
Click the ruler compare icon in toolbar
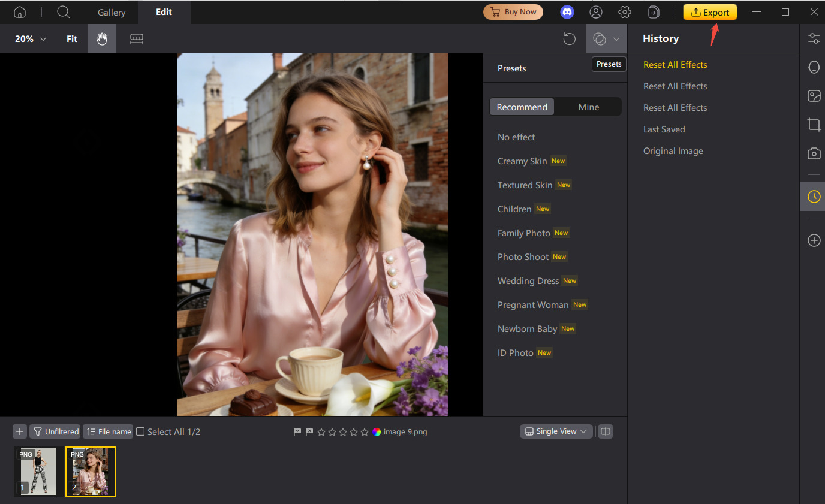pyautogui.click(x=137, y=39)
